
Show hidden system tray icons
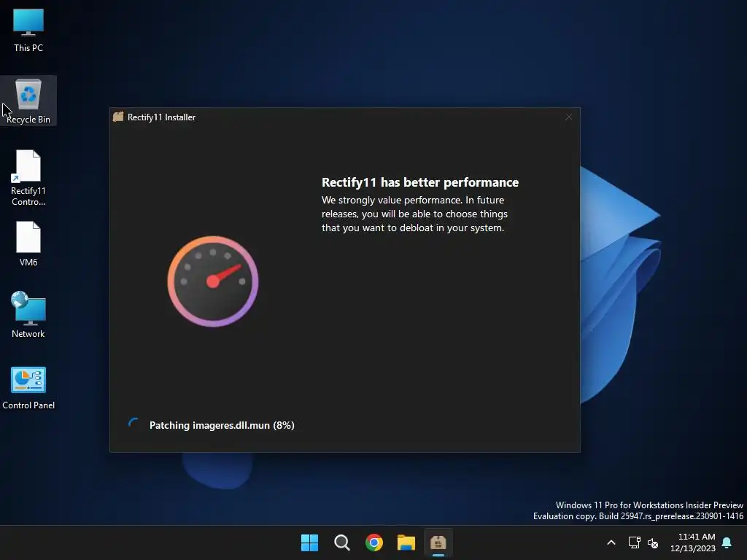[611, 542]
